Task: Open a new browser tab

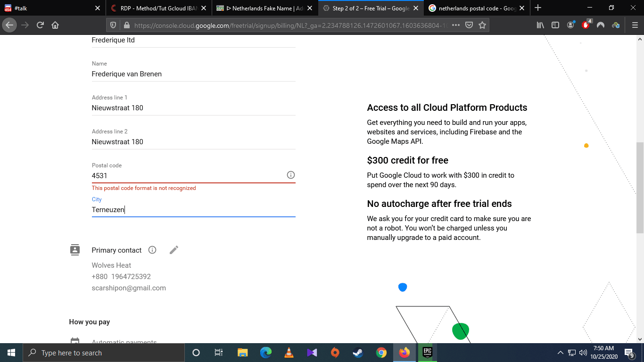Action: pyautogui.click(x=538, y=8)
